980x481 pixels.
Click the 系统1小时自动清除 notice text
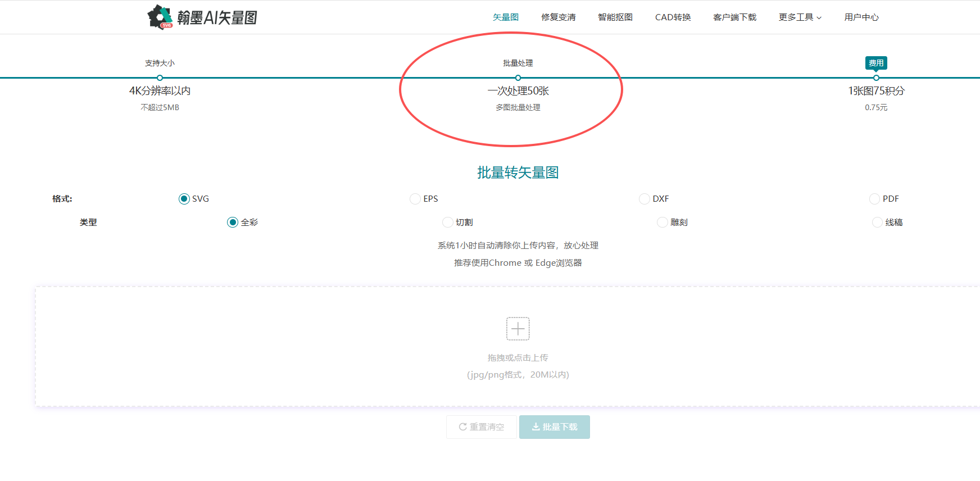(x=518, y=246)
